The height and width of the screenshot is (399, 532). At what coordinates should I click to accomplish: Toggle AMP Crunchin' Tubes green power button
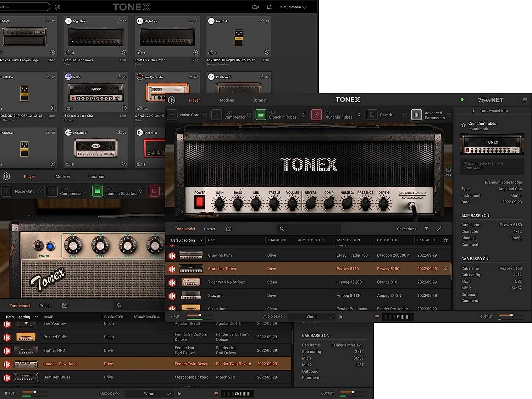pyautogui.click(x=261, y=115)
